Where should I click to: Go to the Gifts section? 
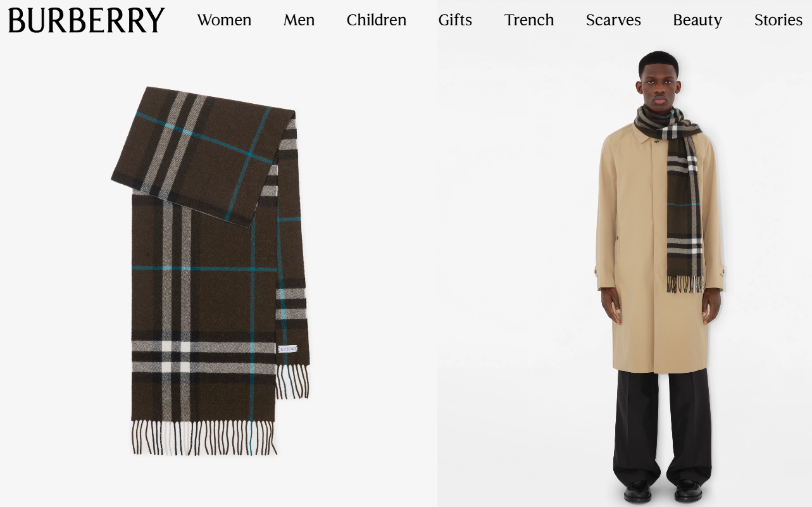[455, 20]
